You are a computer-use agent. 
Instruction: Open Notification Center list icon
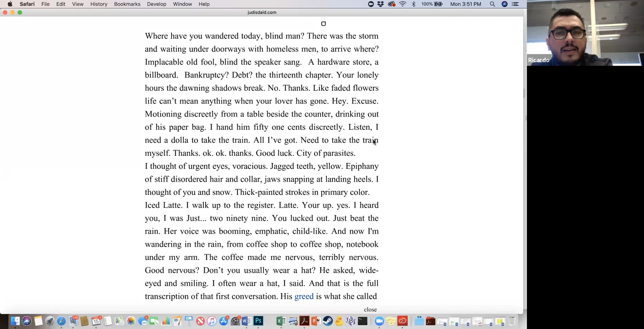[x=515, y=4]
